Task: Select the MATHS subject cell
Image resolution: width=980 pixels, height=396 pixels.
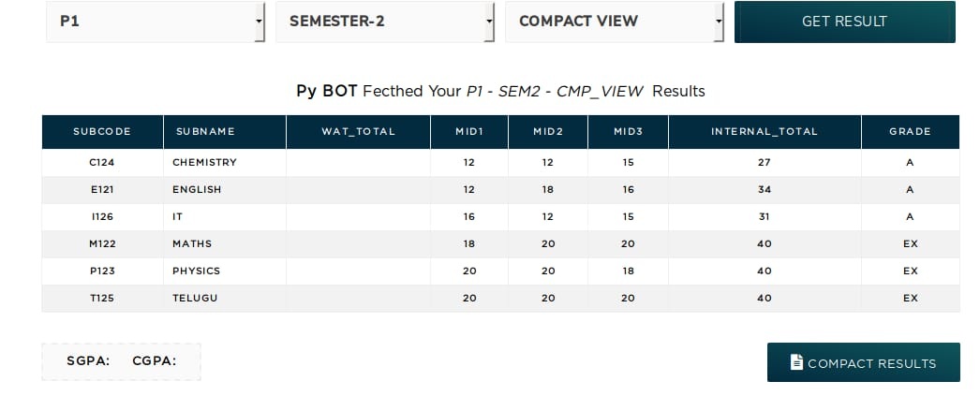Action: 224,244
